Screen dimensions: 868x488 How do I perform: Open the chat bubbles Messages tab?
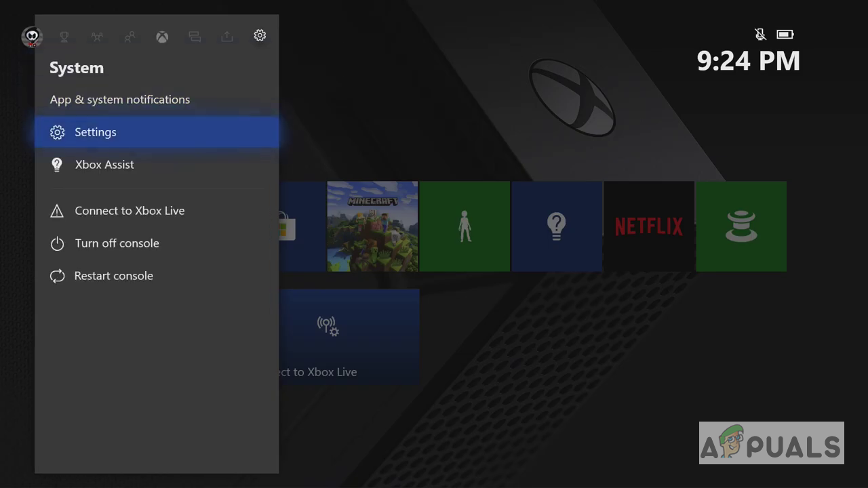(195, 37)
